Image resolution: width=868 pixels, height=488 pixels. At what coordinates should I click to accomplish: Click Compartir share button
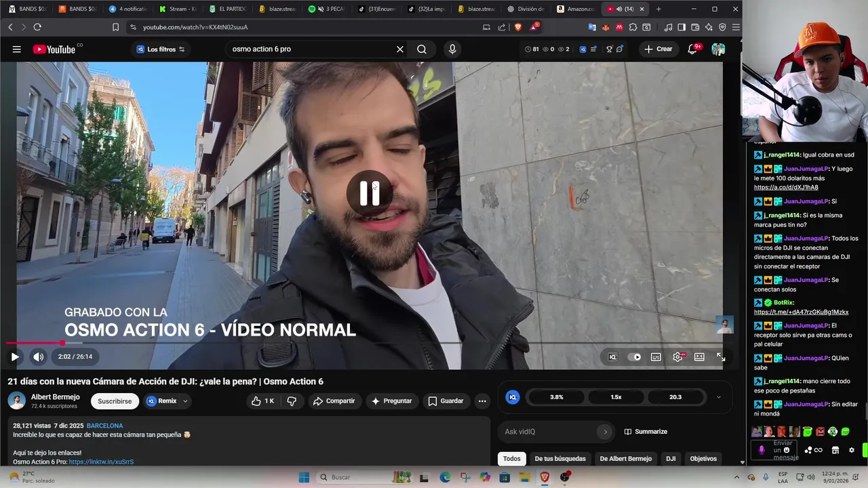[334, 401]
